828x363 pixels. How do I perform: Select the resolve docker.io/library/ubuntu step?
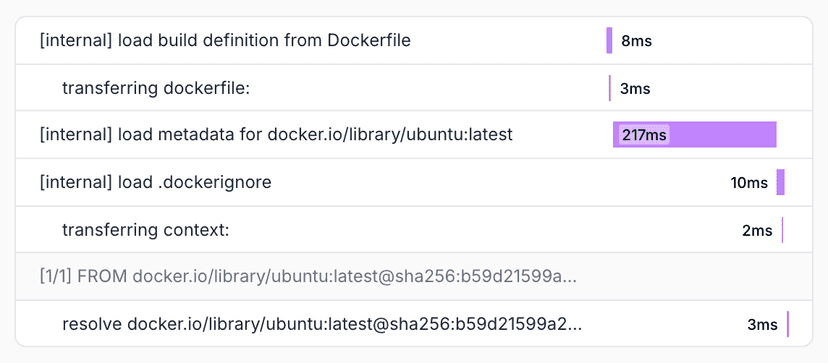[414, 323]
